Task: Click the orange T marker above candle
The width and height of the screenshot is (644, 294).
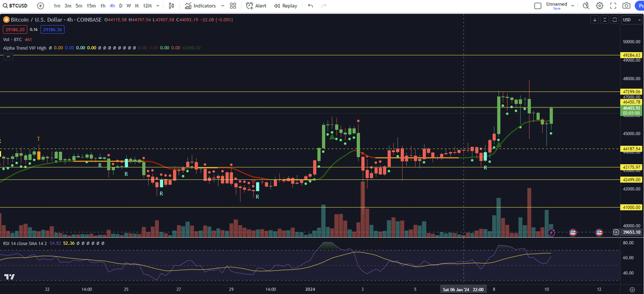Action: (39, 139)
